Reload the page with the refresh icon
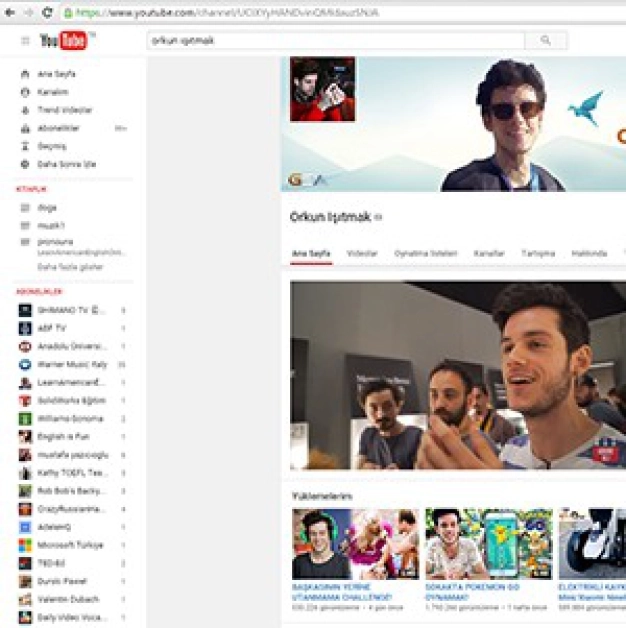Image resolution: width=626 pixels, height=628 pixels. pos(45,13)
